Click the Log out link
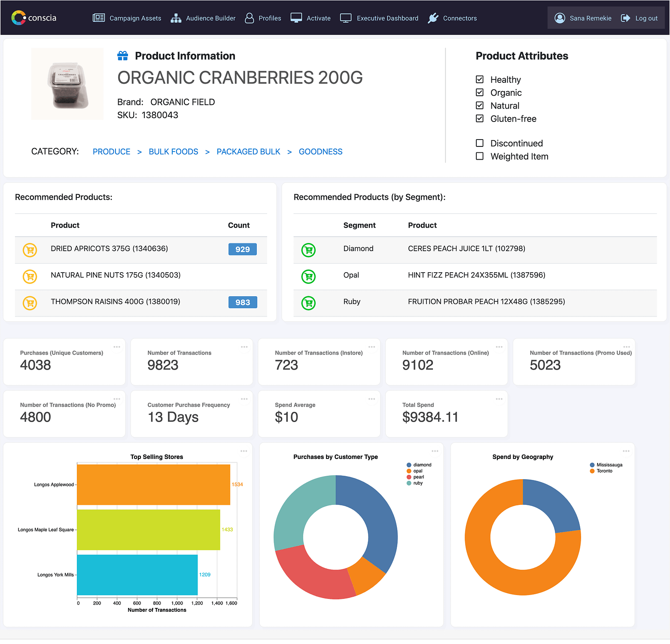Screen dimensions: 670x644 pos(646,18)
